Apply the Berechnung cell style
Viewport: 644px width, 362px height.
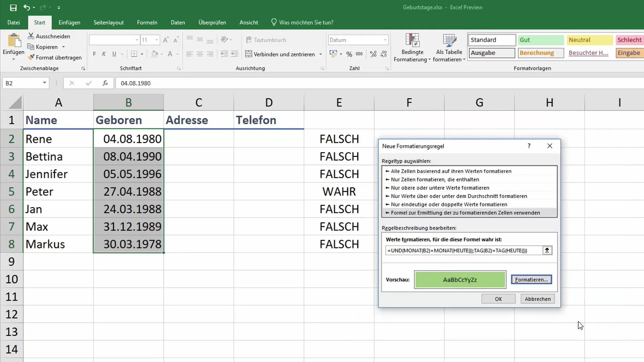tap(541, 53)
